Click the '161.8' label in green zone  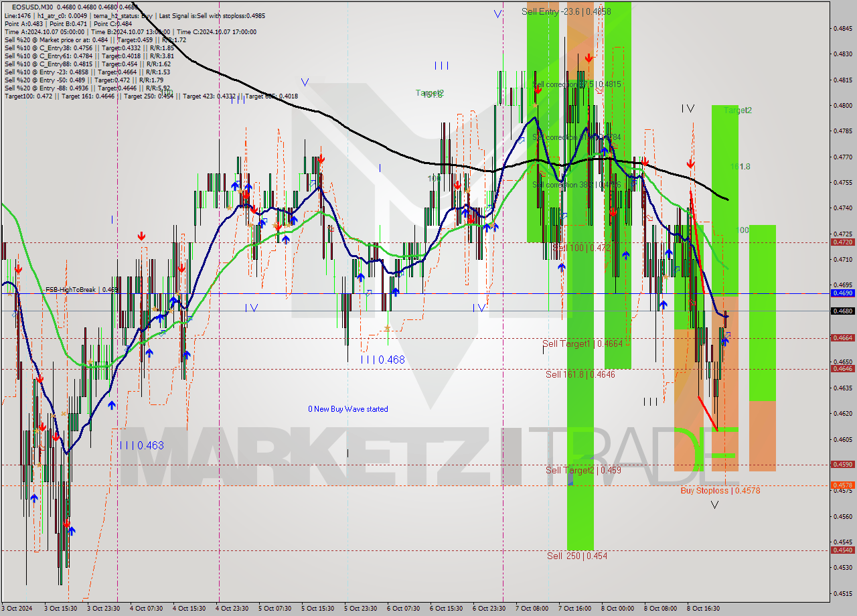740,167
